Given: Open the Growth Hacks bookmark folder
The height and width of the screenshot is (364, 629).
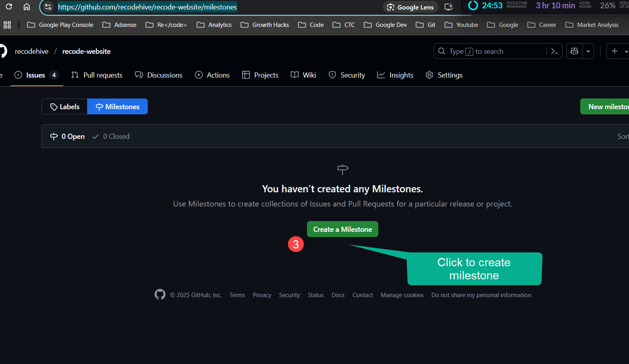Looking at the screenshot, I should pos(265,25).
